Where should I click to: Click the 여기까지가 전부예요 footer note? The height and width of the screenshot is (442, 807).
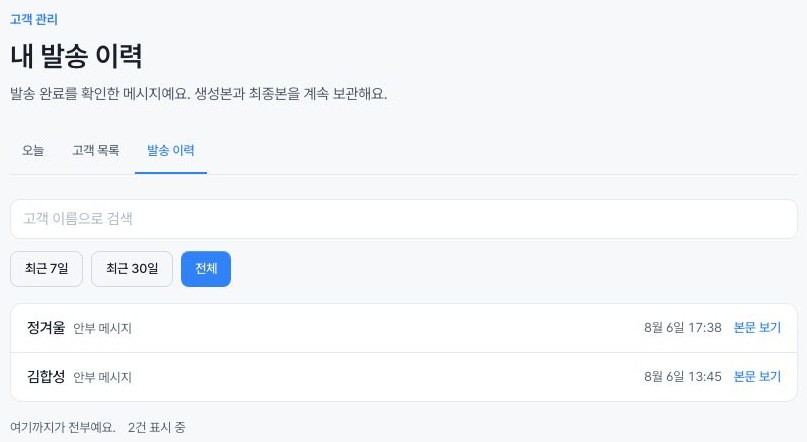coord(62,428)
